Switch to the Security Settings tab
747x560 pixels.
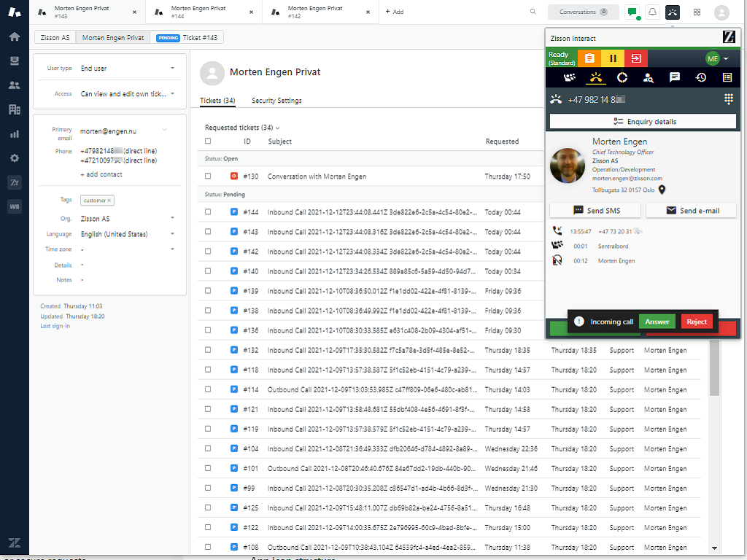click(276, 101)
